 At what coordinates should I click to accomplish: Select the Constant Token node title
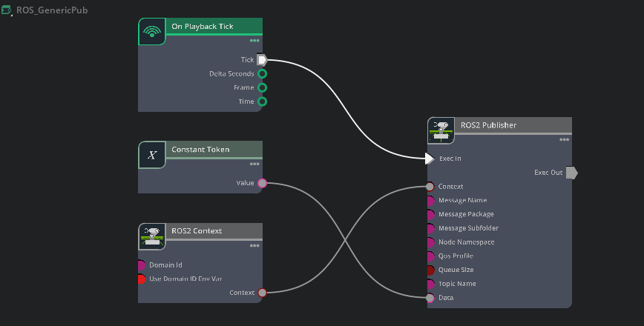(200, 149)
